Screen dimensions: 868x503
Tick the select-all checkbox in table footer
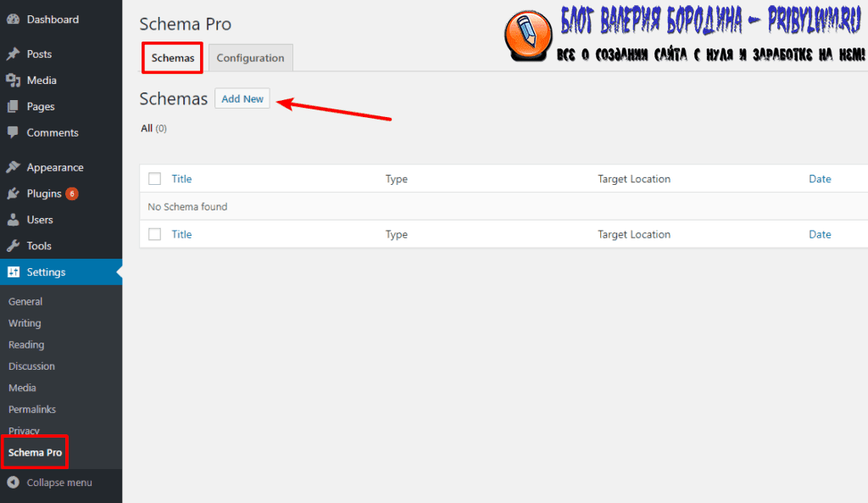[154, 234]
